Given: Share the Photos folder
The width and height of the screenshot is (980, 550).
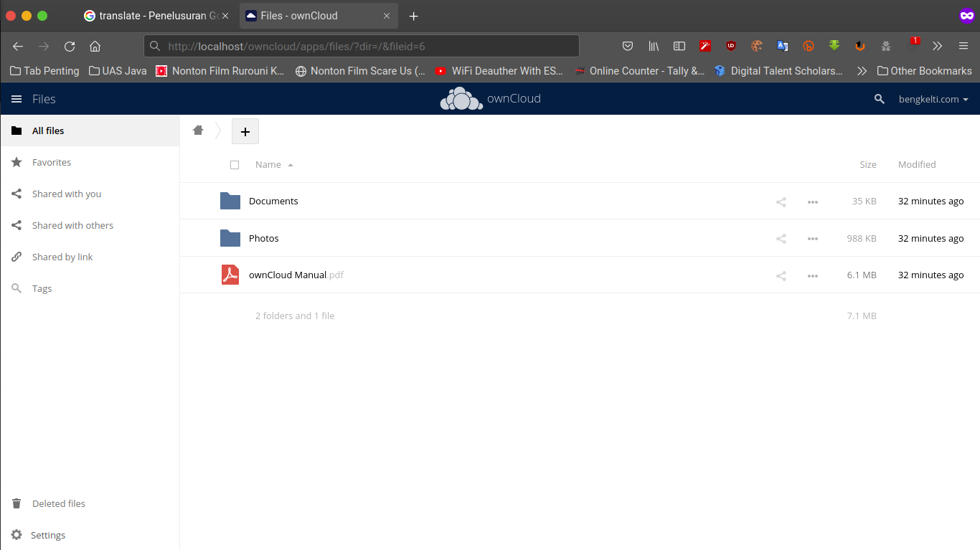Looking at the screenshot, I should click(781, 239).
